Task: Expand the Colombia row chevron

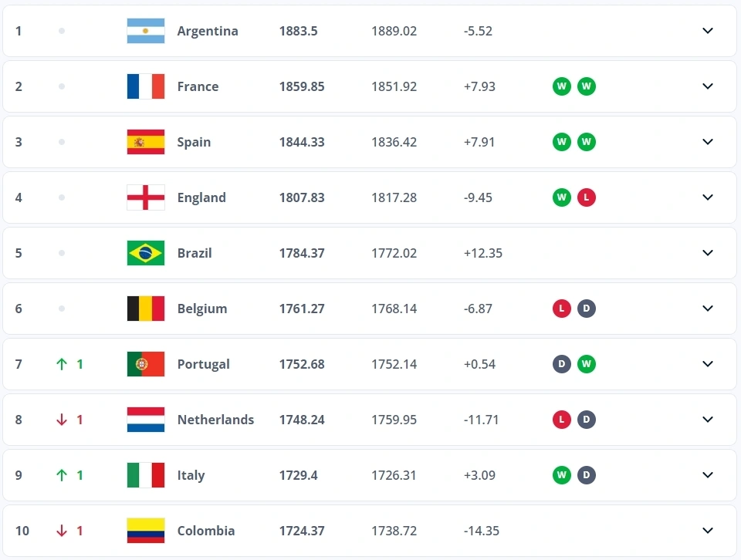Action: point(708,531)
